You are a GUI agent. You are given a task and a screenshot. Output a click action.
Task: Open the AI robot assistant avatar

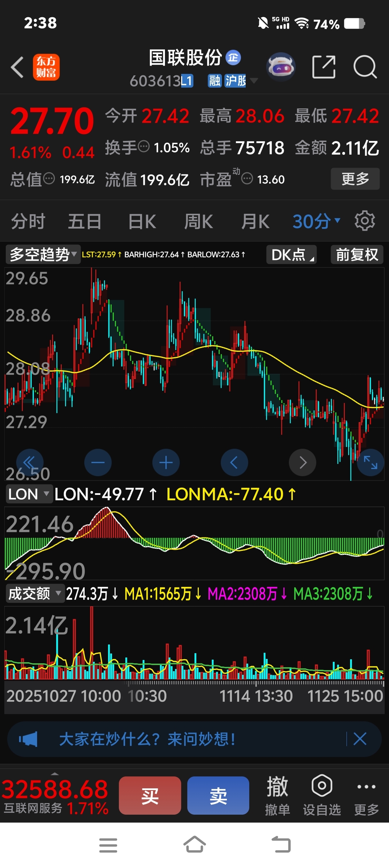[281, 67]
